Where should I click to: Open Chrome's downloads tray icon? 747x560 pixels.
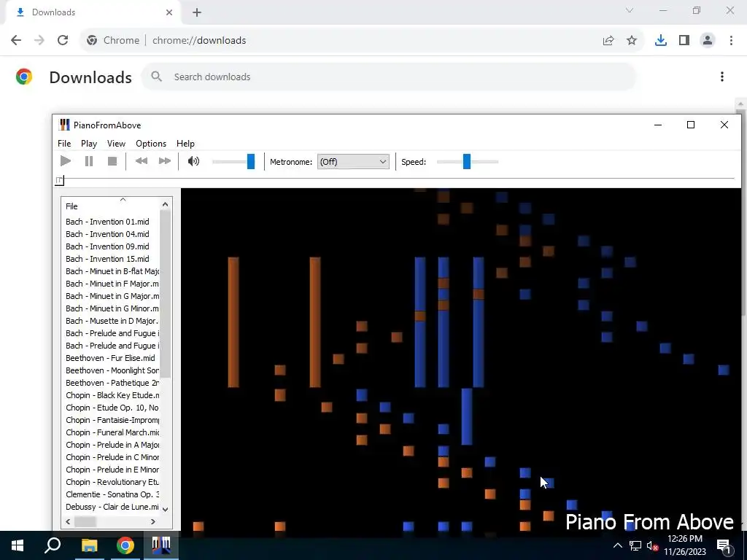click(x=661, y=41)
